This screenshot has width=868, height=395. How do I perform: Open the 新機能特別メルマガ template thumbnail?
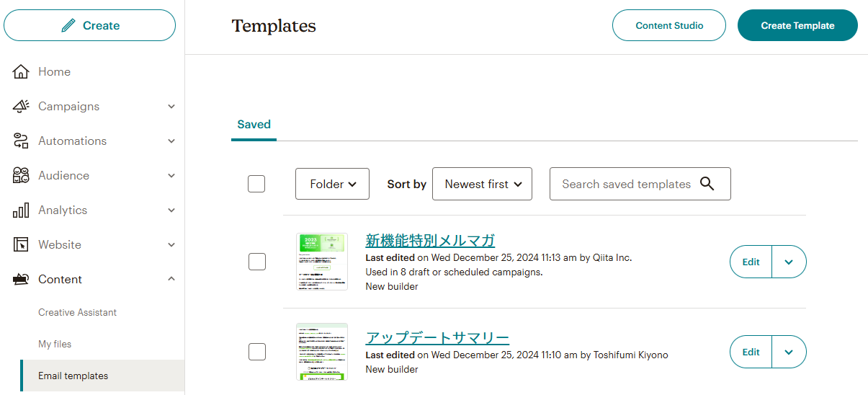coord(321,262)
